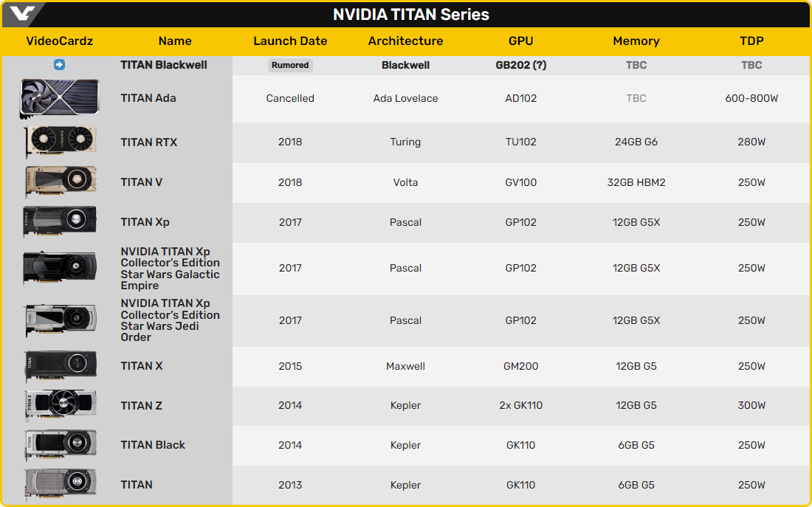Click the NVIDIA TITAN Series title
This screenshot has height=507, width=812.
click(x=410, y=14)
